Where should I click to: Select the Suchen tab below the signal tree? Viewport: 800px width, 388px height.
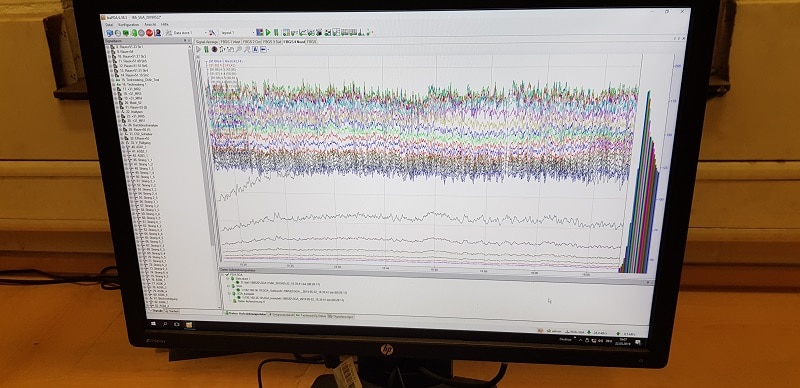pos(172,310)
